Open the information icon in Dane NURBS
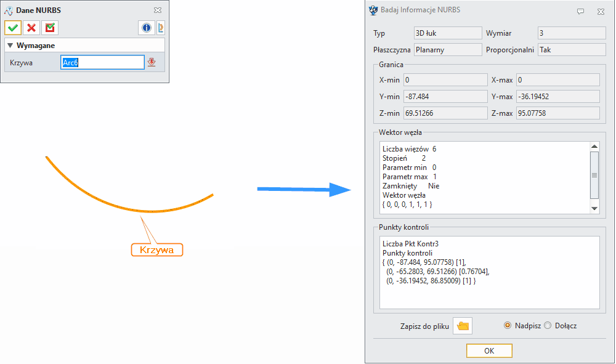The image size is (616, 364). [146, 28]
